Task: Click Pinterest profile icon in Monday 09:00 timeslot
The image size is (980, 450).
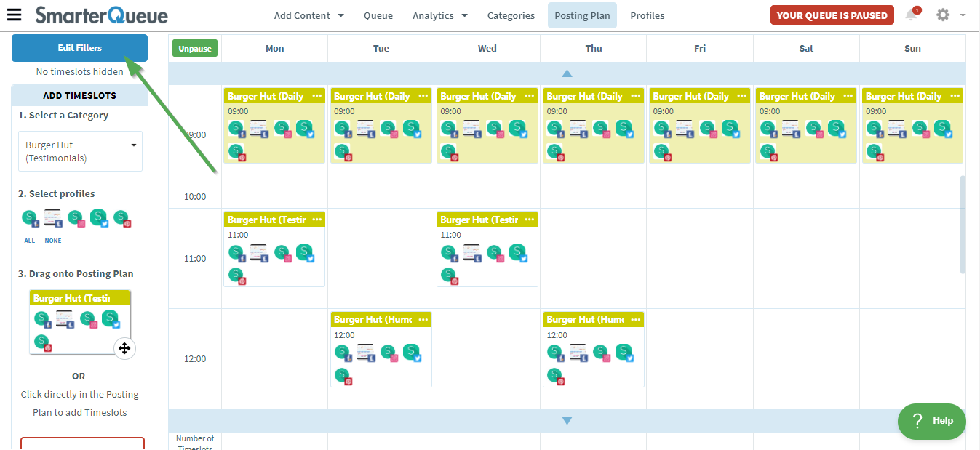Action: [236, 152]
